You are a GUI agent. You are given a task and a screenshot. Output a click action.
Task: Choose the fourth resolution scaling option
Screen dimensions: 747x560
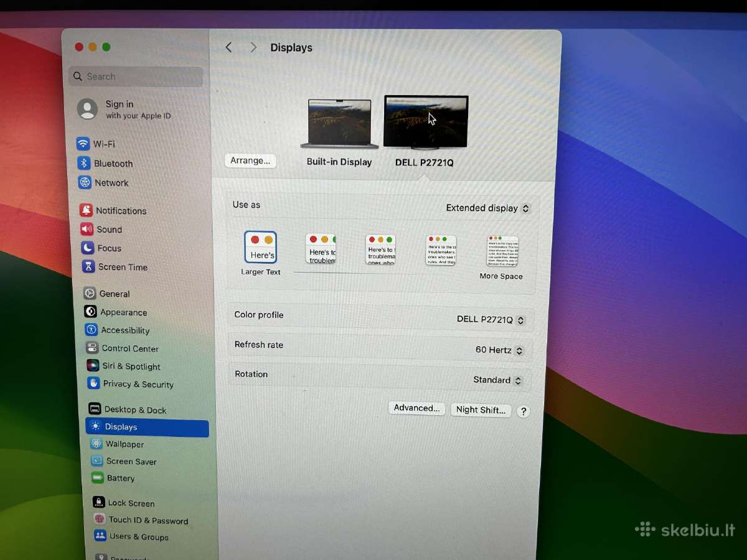pyautogui.click(x=441, y=250)
